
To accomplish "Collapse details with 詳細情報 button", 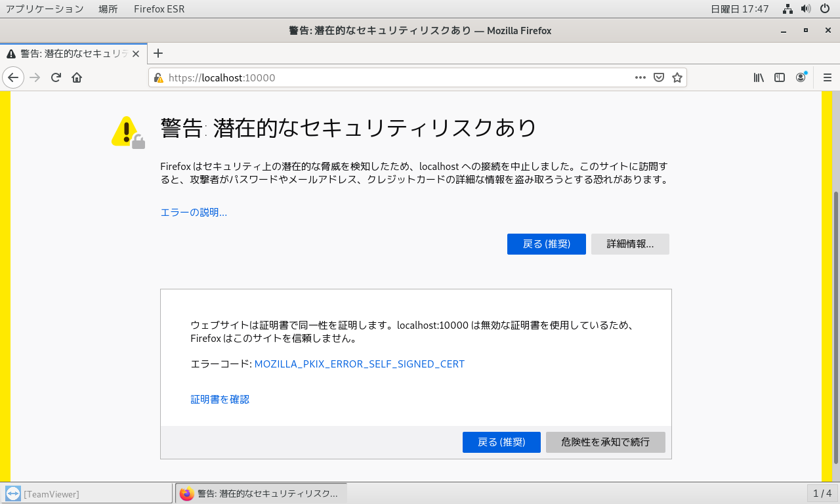I will tap(630, 244).
